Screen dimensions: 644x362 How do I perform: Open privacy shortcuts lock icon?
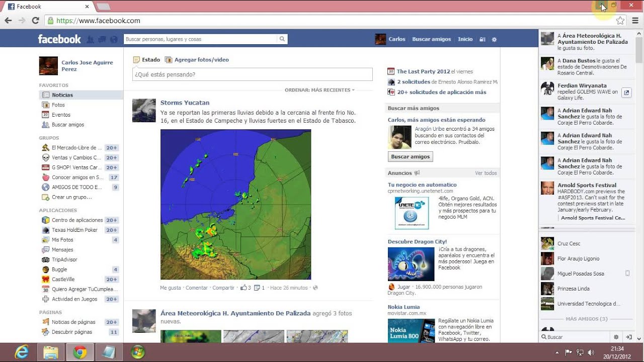[x=482, y=39]
